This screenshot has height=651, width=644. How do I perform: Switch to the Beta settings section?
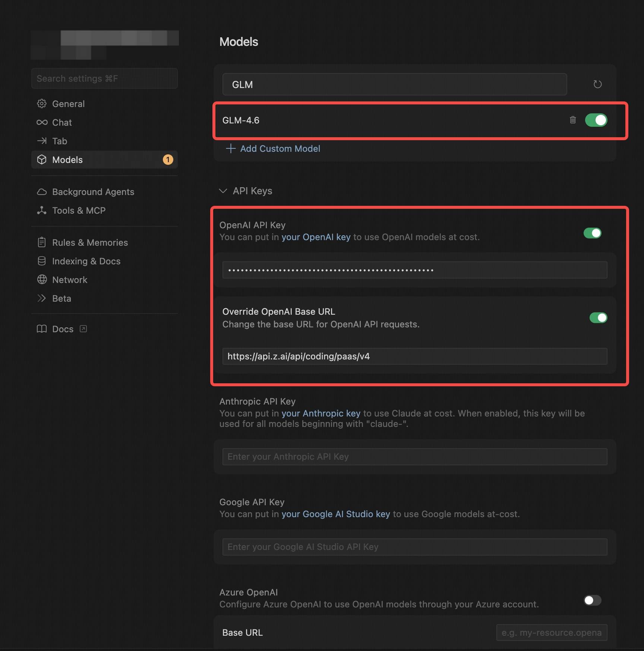pos(61,298)
